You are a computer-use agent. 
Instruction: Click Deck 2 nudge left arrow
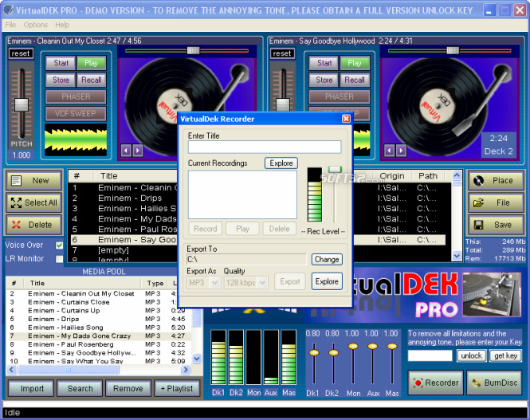390,150
